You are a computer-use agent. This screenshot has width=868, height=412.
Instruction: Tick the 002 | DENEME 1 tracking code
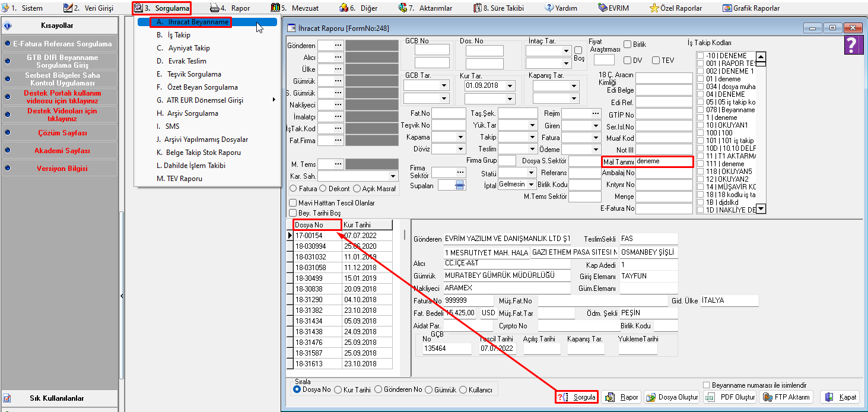click(x=701, y=71)
